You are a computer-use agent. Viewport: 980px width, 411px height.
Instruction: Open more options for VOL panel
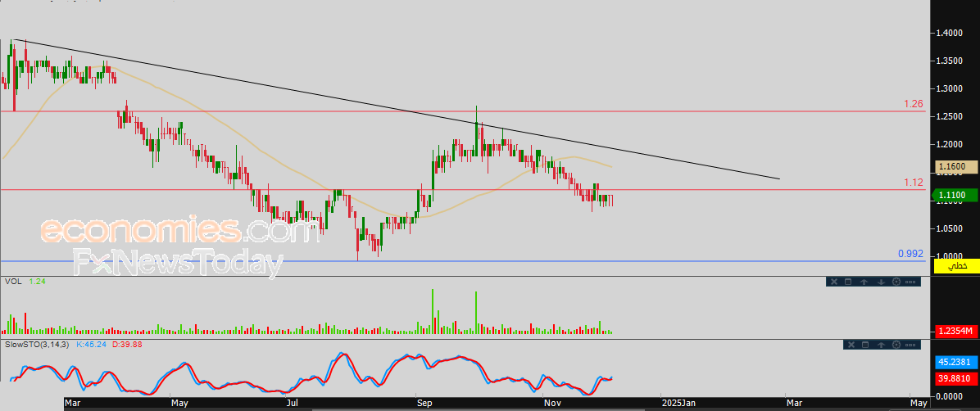(x=910, y=282)
